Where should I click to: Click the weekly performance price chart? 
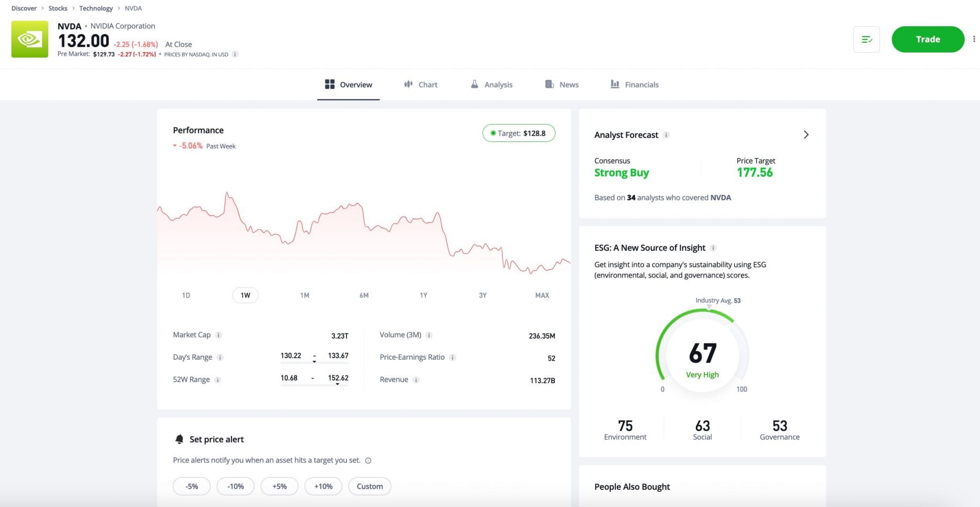(364, 234)
